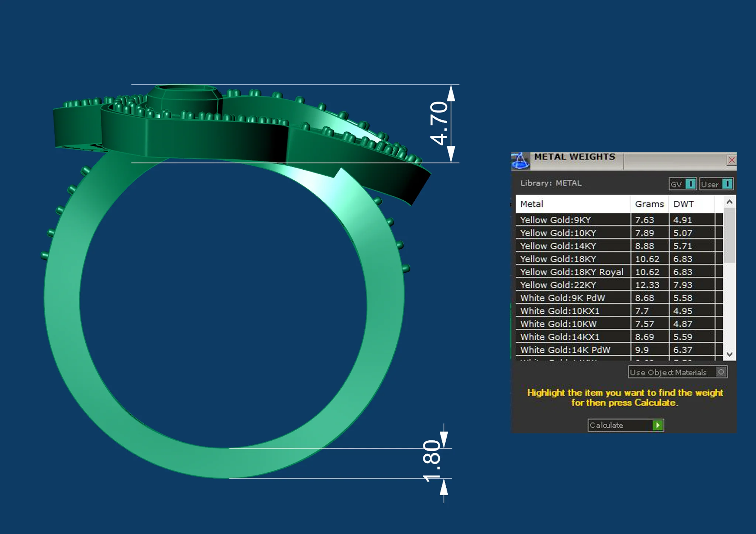Click the metal list scrollbar thumb

click(729, 235)
